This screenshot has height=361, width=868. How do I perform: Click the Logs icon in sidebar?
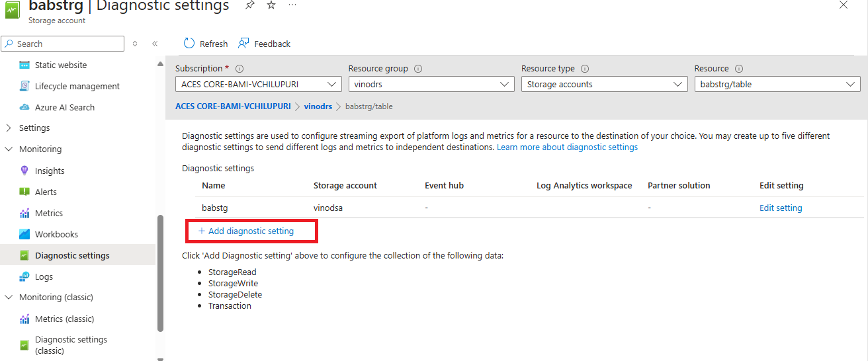coord(24,276)
